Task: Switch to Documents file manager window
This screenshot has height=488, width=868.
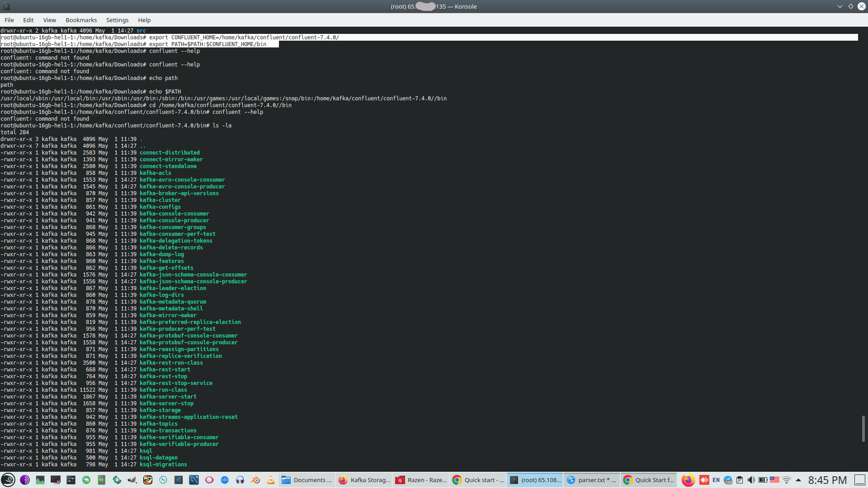Action: (x=307, y=480)
